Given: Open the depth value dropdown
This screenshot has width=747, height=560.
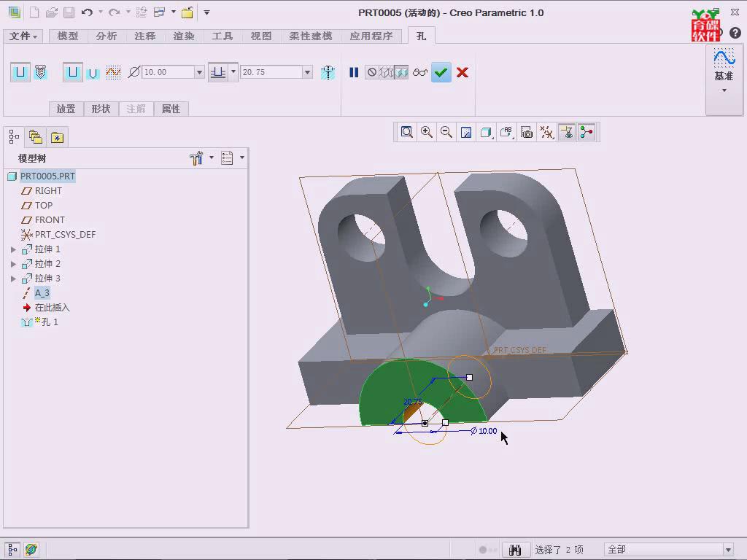Looking at the screenshot, I should coord(308,72).
